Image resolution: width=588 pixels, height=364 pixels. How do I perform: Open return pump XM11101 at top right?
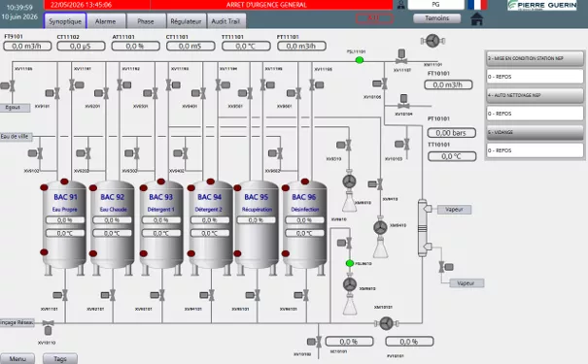432,41
